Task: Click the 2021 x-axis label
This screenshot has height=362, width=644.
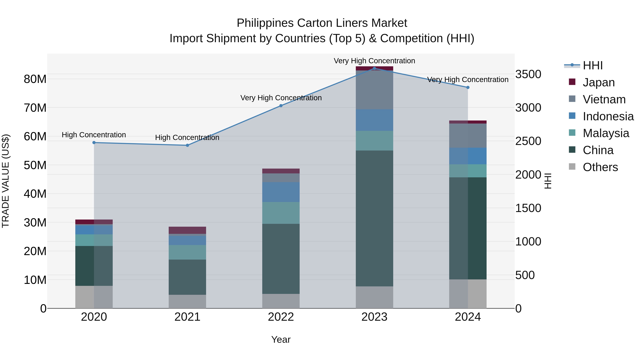Action: (187, 317)
